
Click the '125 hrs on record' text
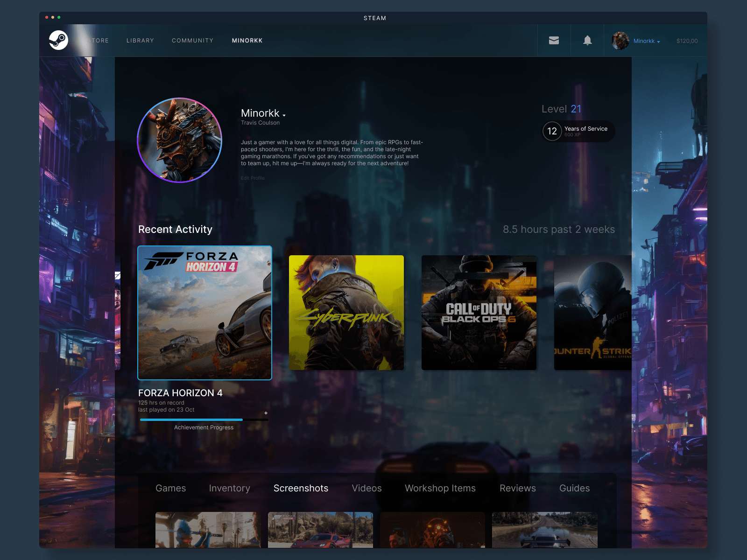pos(161,403)
